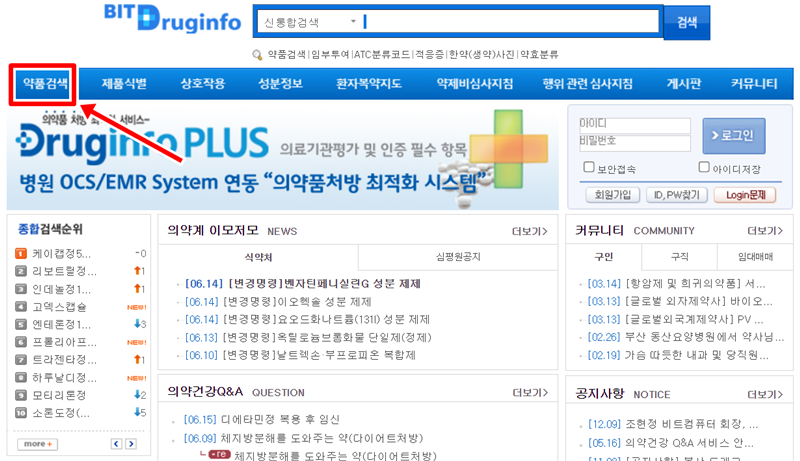The width and height of the screenshot is (800, 461).
Task: Open the 임부투여 quick link
Action: [330, 55]
